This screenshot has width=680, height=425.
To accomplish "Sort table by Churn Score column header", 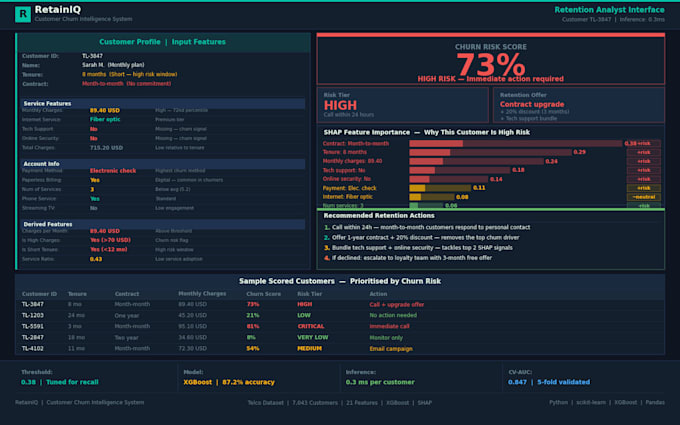I will pyautogui.click(x=263, y=294).
